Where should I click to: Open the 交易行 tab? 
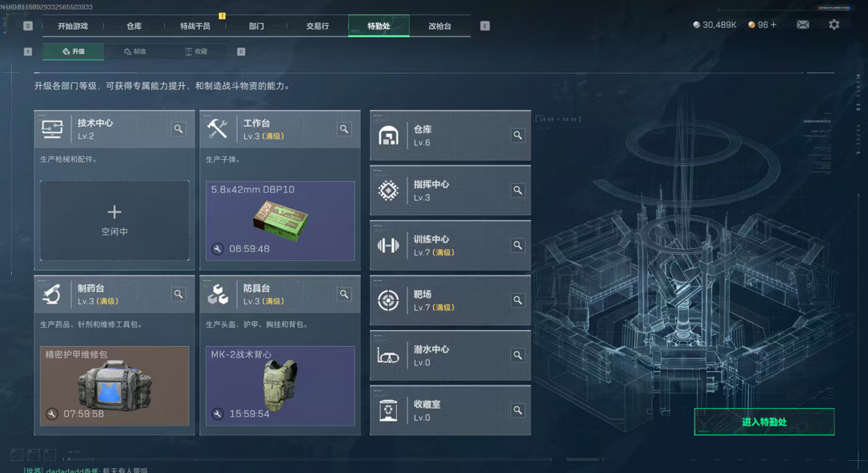[x=317, y=26]
